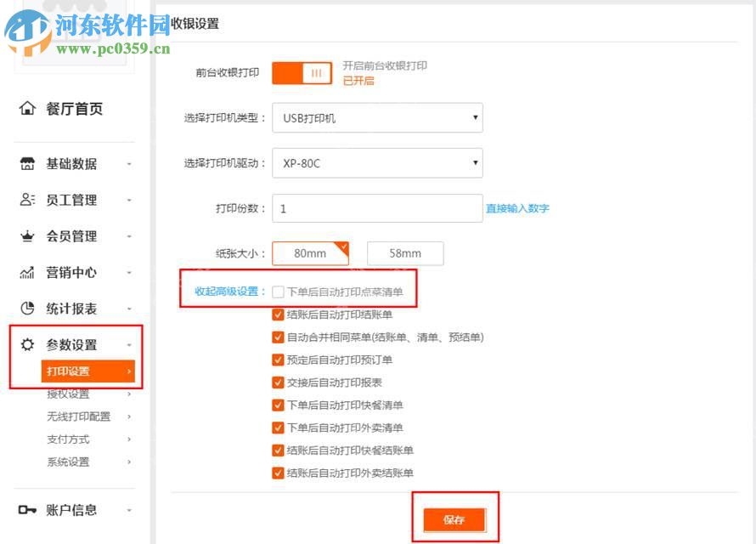The width and height of the screenshot is (756, 544).
Task: Select the 统计报表 reports icon
Action: 26,309
